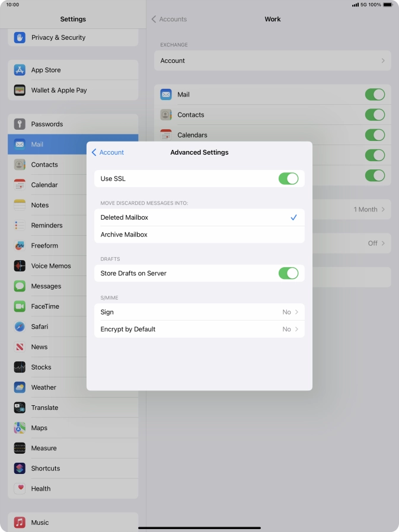Screen dimensions: 399x532
Task: Open the Safari icon in sidebar
Action: [20, 326]
